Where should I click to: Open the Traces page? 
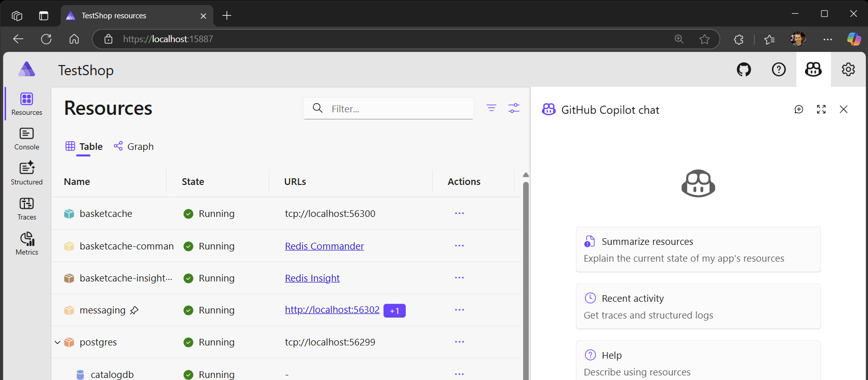(27, 209)
